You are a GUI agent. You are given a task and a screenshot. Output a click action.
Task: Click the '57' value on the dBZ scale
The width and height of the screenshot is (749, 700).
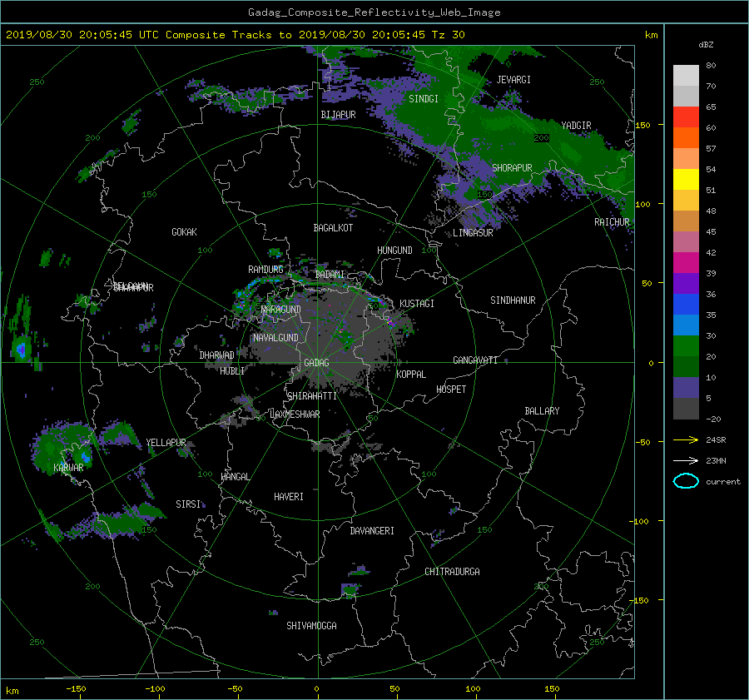(x=711, y=149)
